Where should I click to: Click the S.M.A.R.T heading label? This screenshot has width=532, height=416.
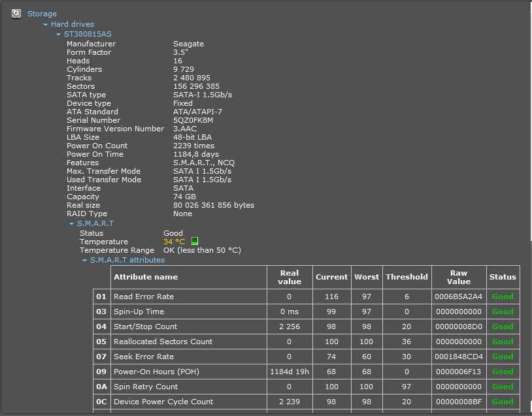[95, 224]
